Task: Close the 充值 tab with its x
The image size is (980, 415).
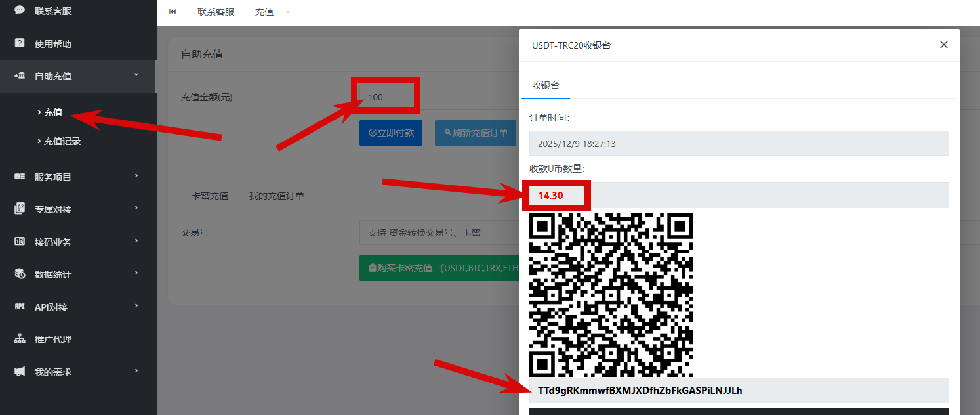Action: coord(288,12)
